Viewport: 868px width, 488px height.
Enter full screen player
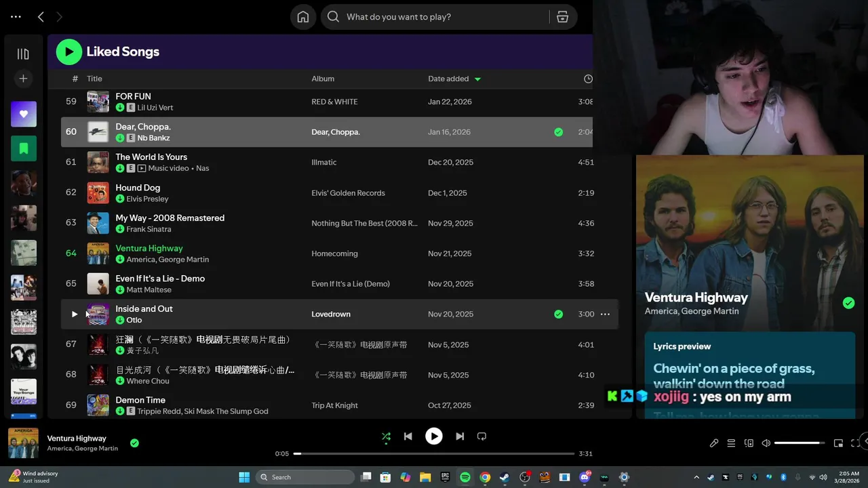click(855, 443)
